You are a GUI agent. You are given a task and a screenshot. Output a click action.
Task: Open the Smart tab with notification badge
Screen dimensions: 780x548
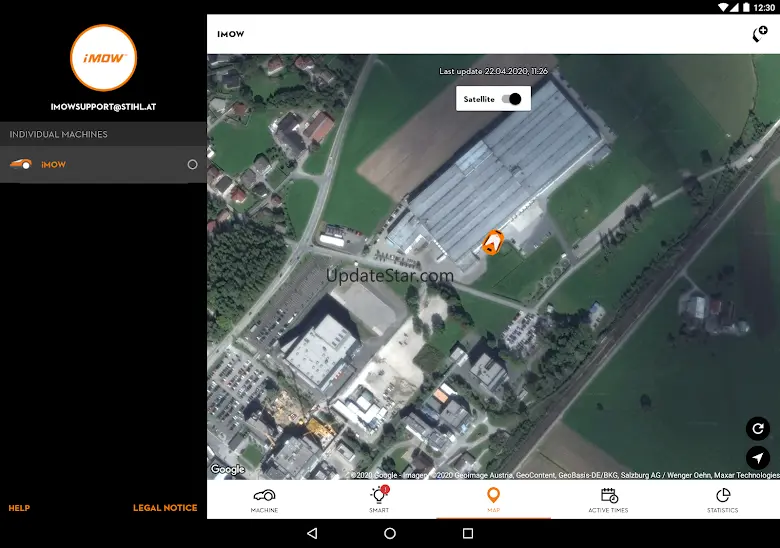tap(379, 500)
